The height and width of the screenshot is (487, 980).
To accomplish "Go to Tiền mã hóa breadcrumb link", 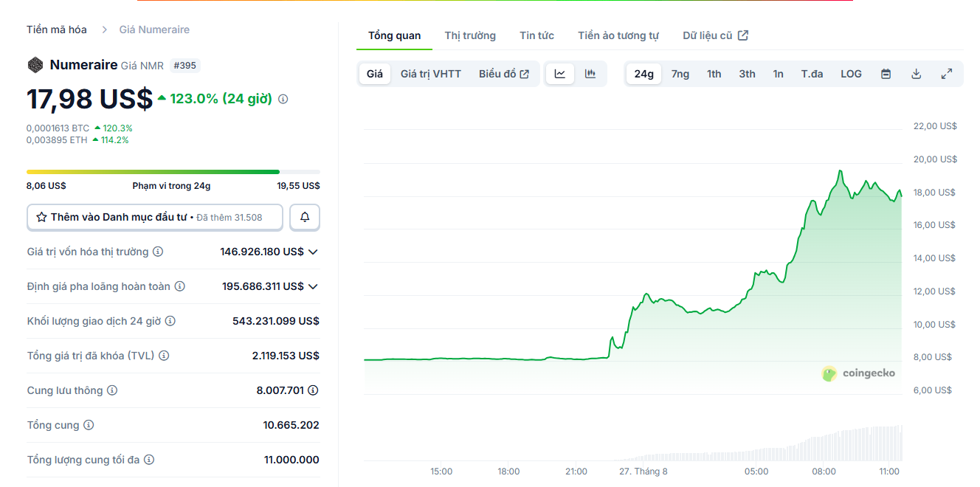I will coord(57,30).
